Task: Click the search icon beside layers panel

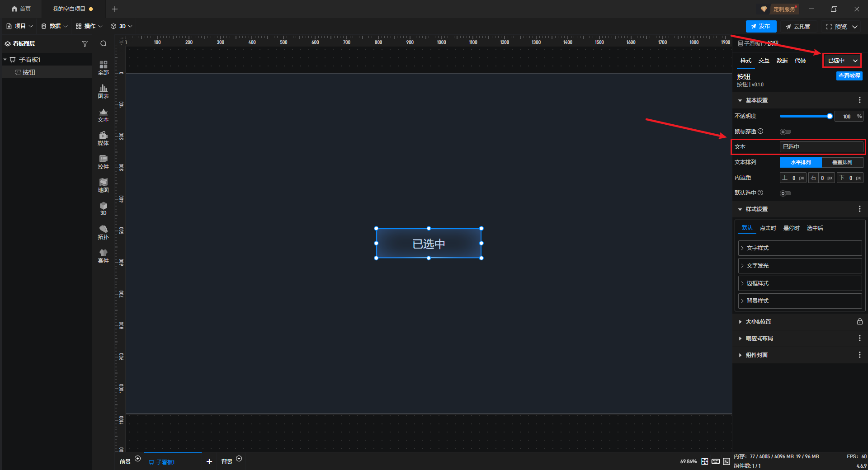Action: click(104, 44)
